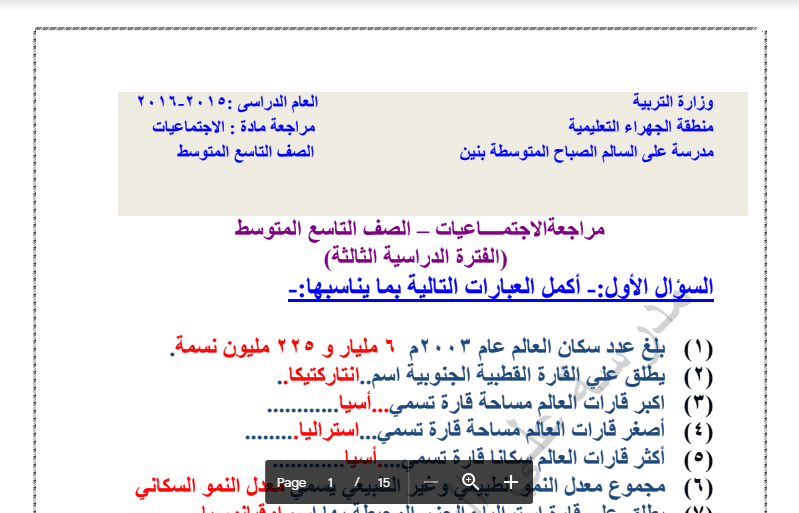Click red answer '٦ مليار و ٢٢٥ مليون نسمة'
This screenshot has height=513, width=799.
tap(283, 347)
